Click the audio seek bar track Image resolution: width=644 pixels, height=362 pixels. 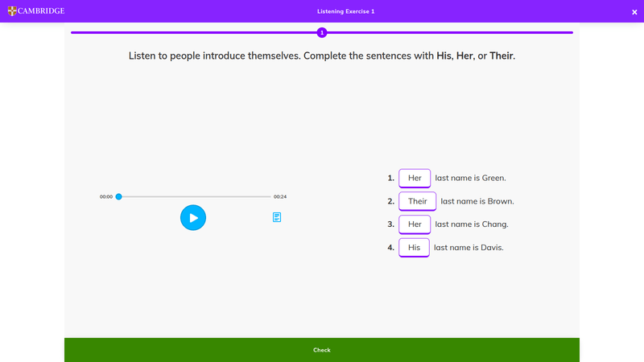195,196
